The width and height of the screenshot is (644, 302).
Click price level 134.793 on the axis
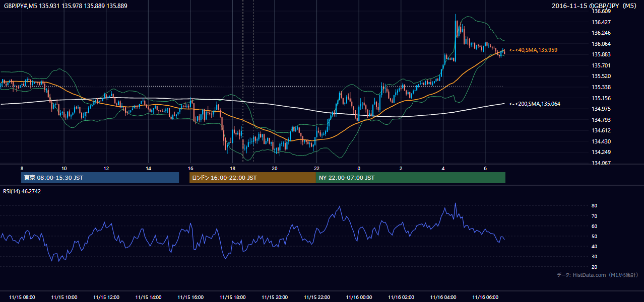602,120
